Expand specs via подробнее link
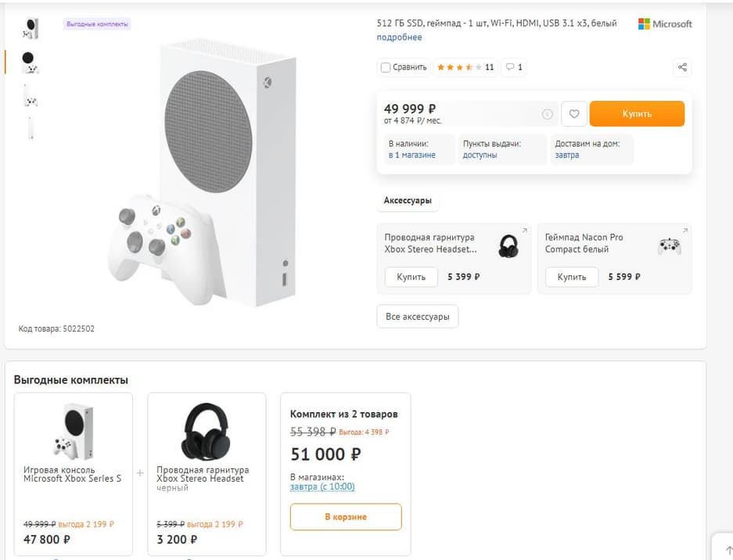Image resolution: width=733 pixels, height=560 pixels. [399, 38]
